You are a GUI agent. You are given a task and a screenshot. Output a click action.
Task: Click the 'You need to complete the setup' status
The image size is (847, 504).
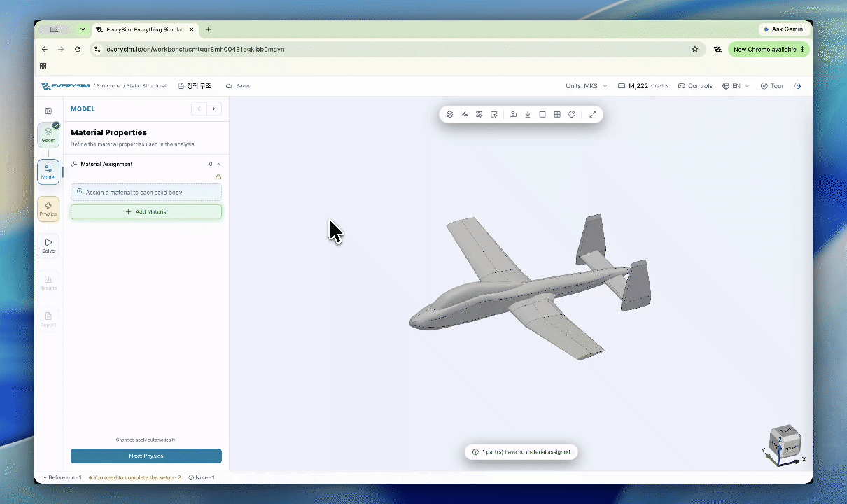pyautogui.click(x=135, y=477)
